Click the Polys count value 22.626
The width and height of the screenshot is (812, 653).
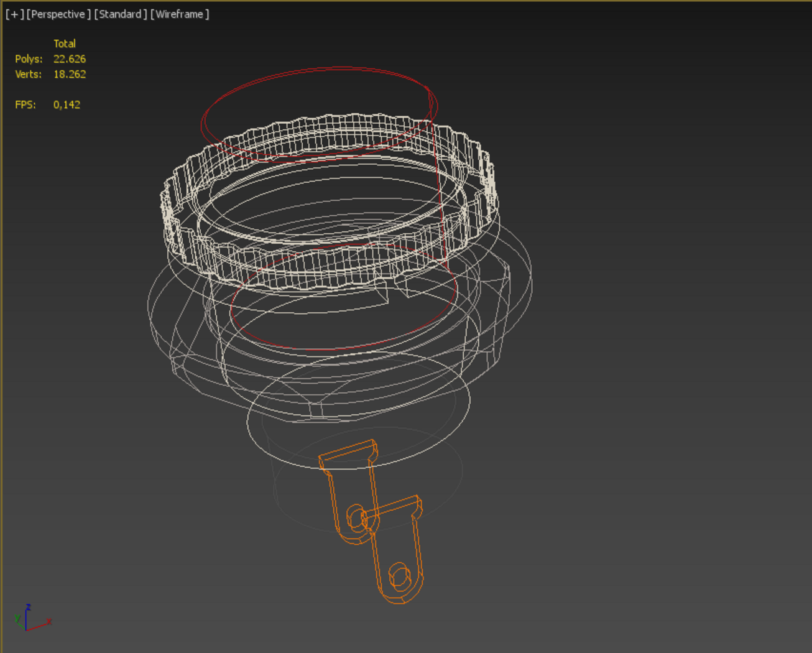[70, 59]
